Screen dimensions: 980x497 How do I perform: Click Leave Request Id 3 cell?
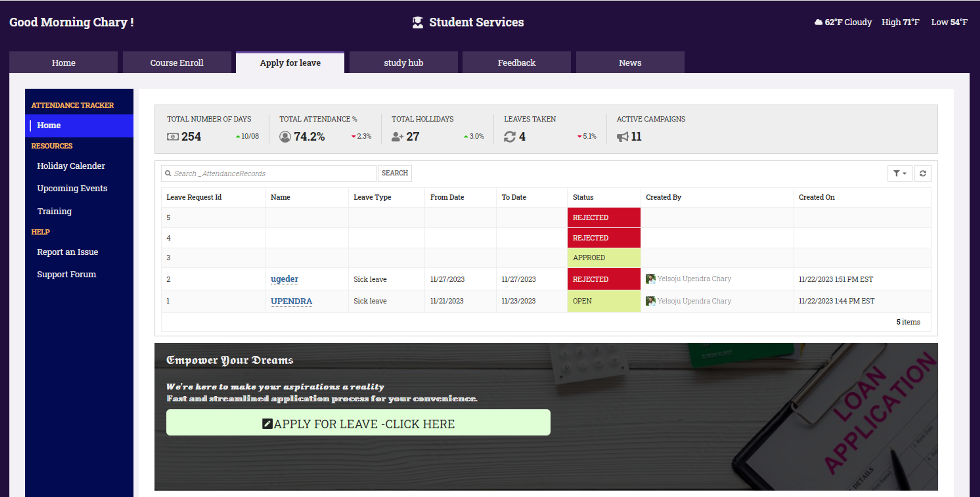point(213,258)
